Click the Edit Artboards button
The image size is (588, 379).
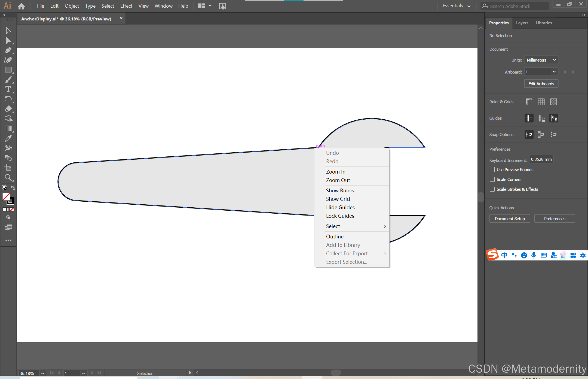point(541,84)
